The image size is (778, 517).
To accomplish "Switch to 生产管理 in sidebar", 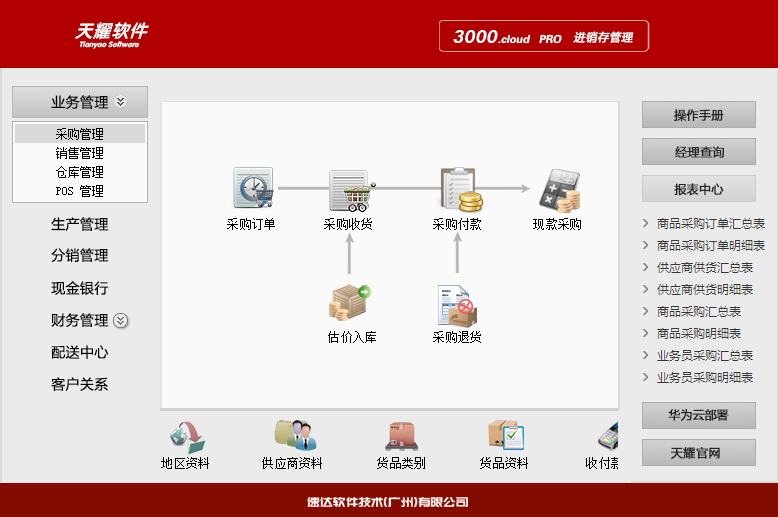I will click(80, 224).
